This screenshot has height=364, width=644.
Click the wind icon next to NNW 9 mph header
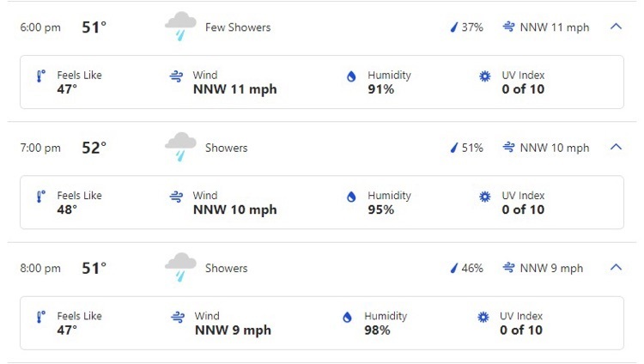[508, 268]
